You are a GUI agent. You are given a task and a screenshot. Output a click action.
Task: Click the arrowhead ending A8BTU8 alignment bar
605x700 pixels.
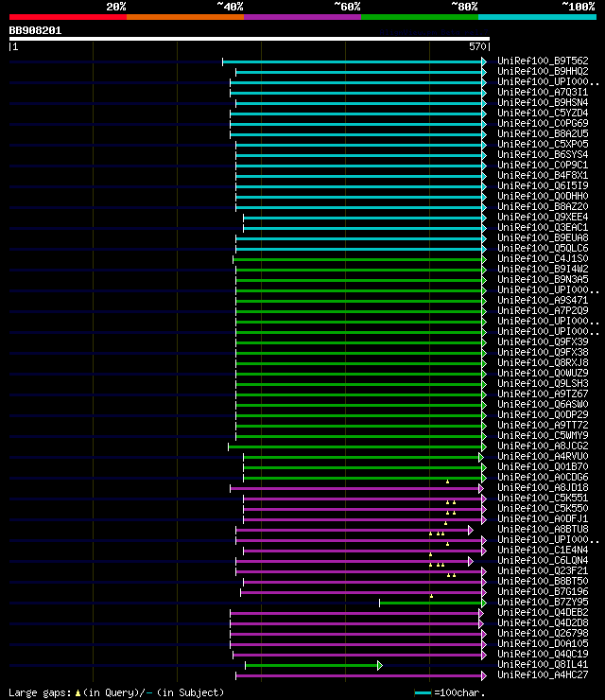pyautogui.click(x=471, y=531)
